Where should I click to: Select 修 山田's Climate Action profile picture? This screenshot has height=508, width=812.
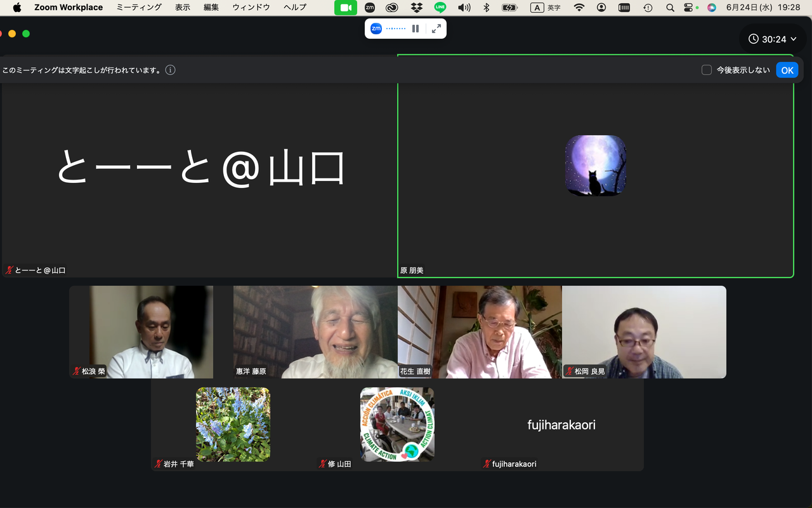point(397,424)
